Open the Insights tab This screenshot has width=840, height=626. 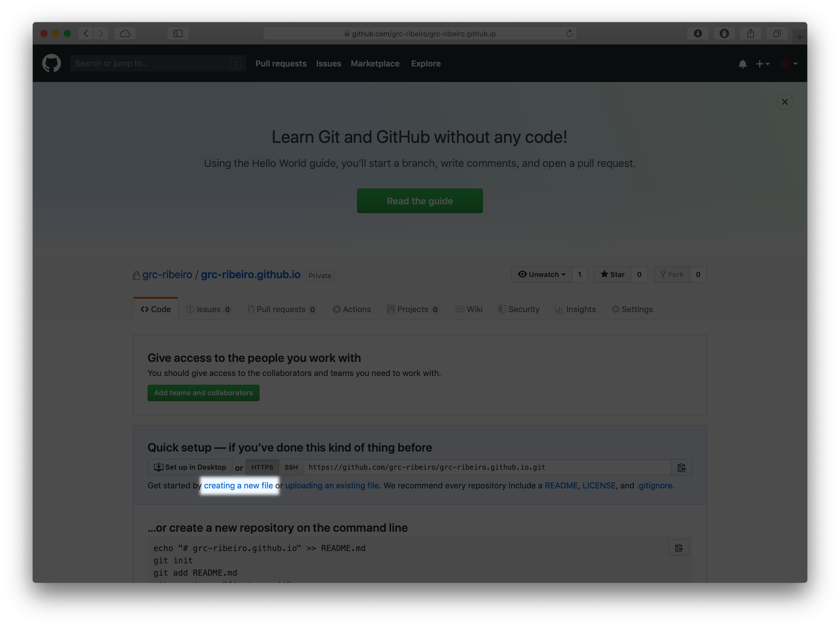point(576,309)
